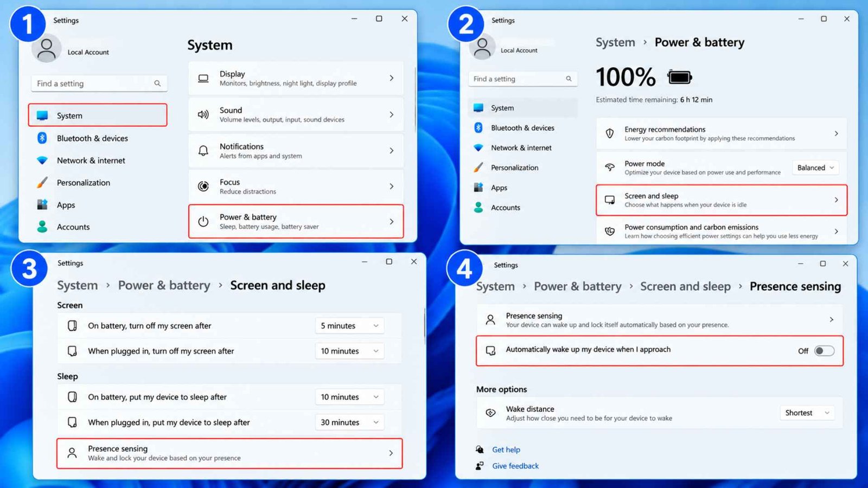Click the Power mode gauge icon in window 2
The image size is (868, 488).
tap(610, 168)
